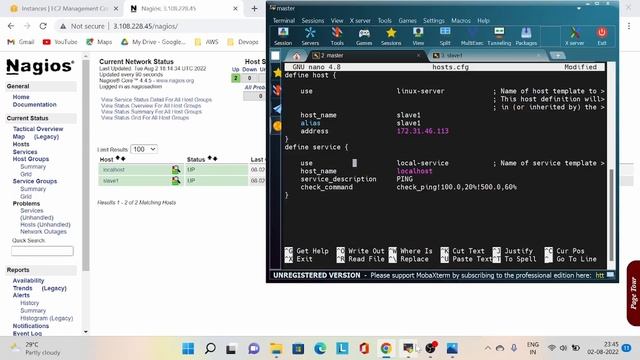Click the Servers toolbar icon
Screen dimensions: 640x360
[310, 36]
